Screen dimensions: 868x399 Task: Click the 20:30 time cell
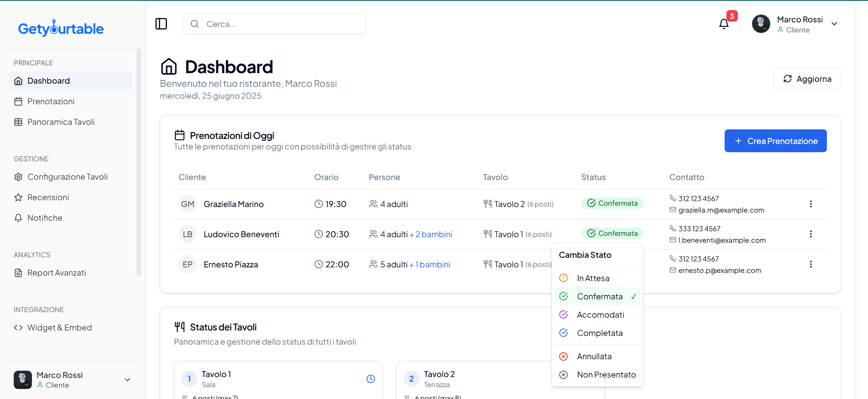click(x=332, y=234)
